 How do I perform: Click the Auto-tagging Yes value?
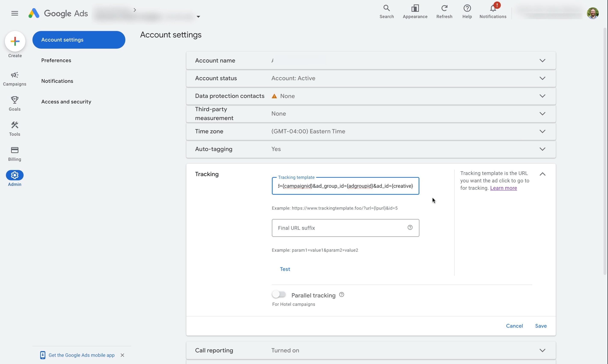(276, 149)
